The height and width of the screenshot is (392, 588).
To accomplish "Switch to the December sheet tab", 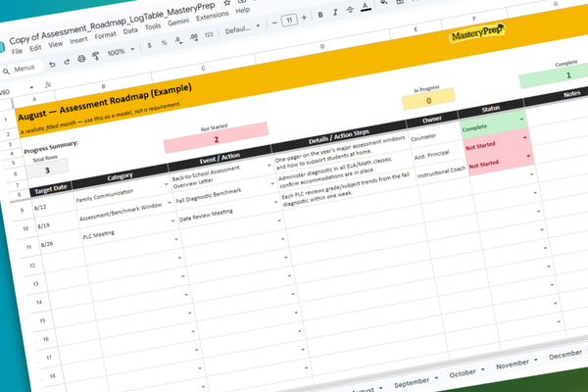I will pos(565,355).
